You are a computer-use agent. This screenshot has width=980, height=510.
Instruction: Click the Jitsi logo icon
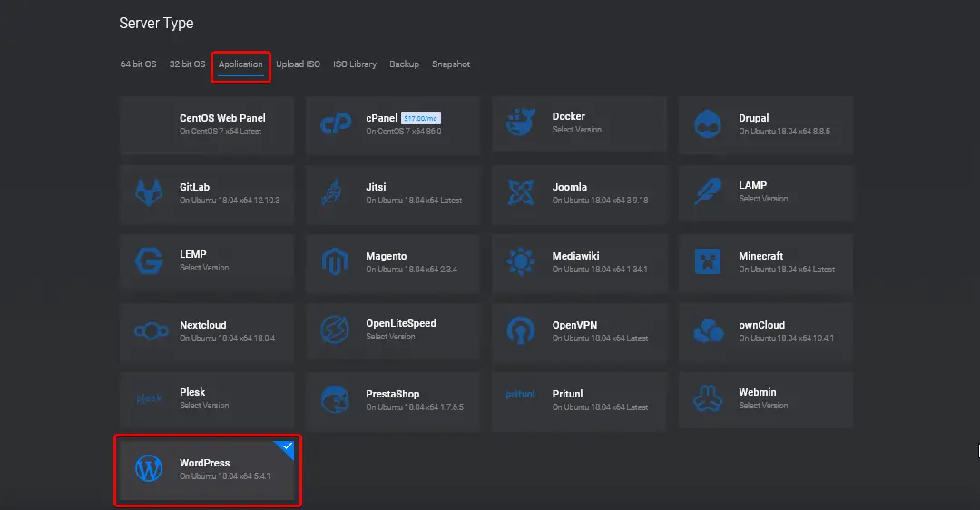pyautogui.click(x=332, y=192)
